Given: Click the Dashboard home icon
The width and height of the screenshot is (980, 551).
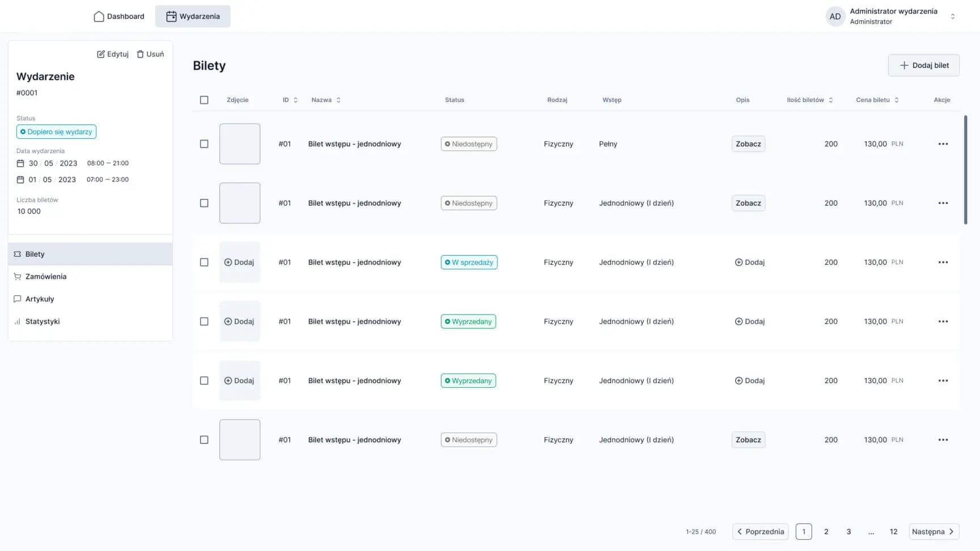Looking at the screenshot, I should (x=99, y=16).
